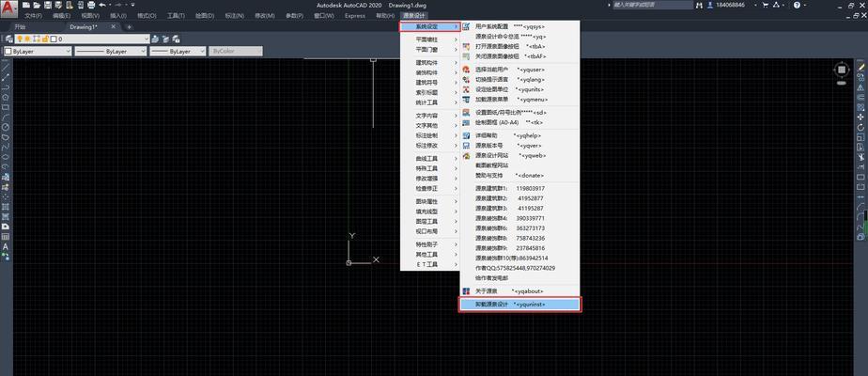Toggle the layer 0 freeze sun icon
Viewport: 868px width, 376px height.
[x=27, y=39]
